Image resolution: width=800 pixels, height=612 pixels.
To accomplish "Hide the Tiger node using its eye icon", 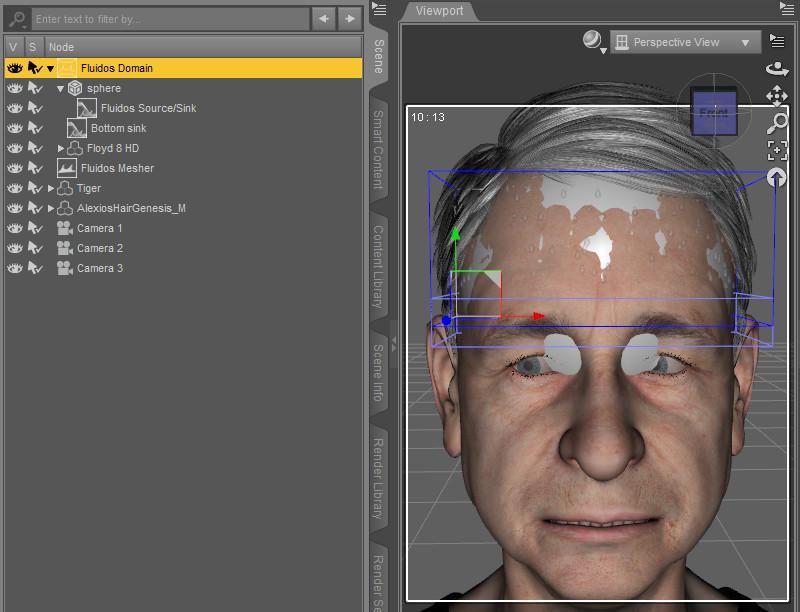I will click(14, 188).
